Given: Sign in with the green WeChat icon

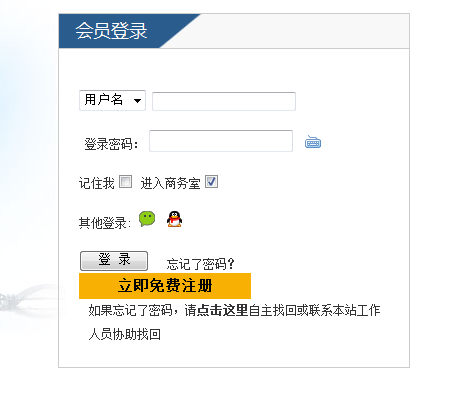Looking at the screenshot, I should point(147,219).
